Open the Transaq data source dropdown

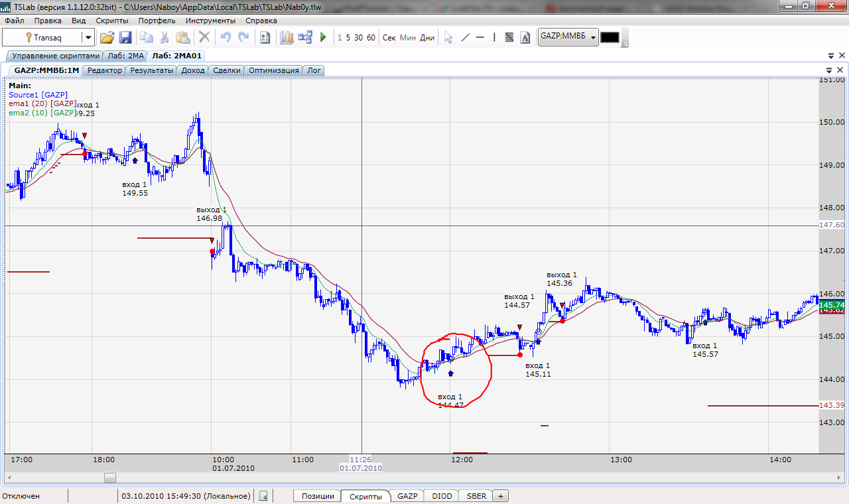click(88, 38)
